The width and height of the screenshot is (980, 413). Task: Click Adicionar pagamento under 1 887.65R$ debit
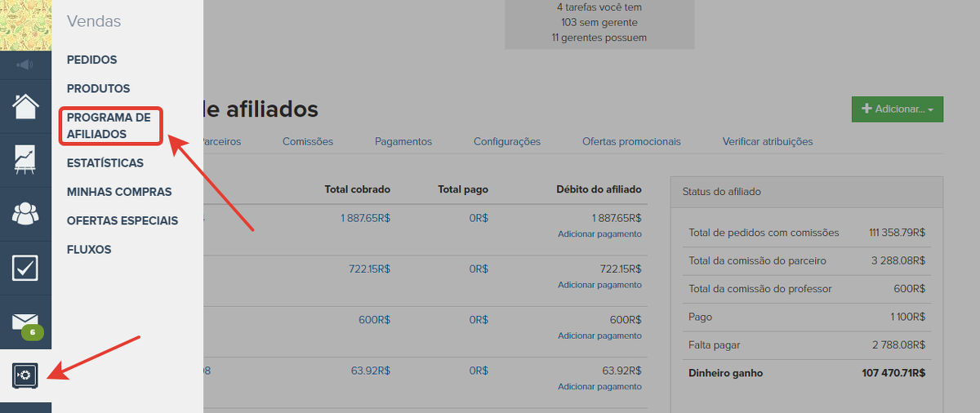point(599,234)
